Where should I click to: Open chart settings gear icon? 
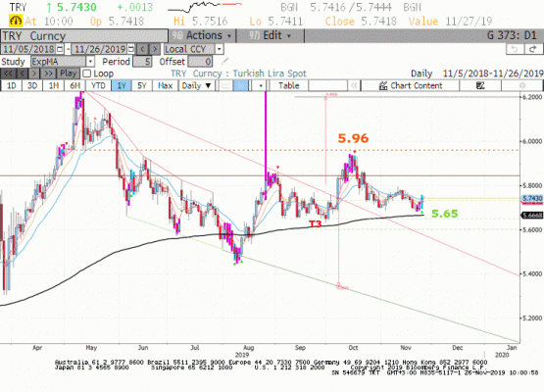point(521,85)
